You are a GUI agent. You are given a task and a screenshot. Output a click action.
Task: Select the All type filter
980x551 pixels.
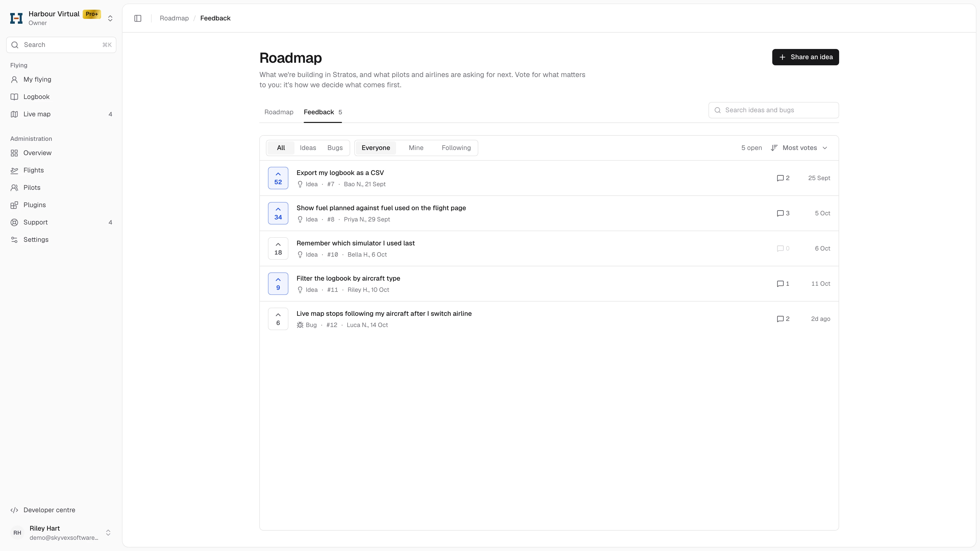coord(281,148)
